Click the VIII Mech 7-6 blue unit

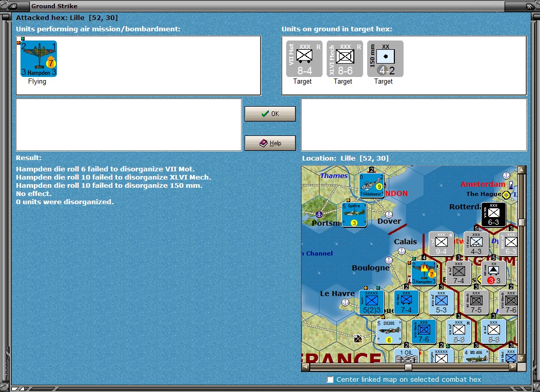(424, 331)
